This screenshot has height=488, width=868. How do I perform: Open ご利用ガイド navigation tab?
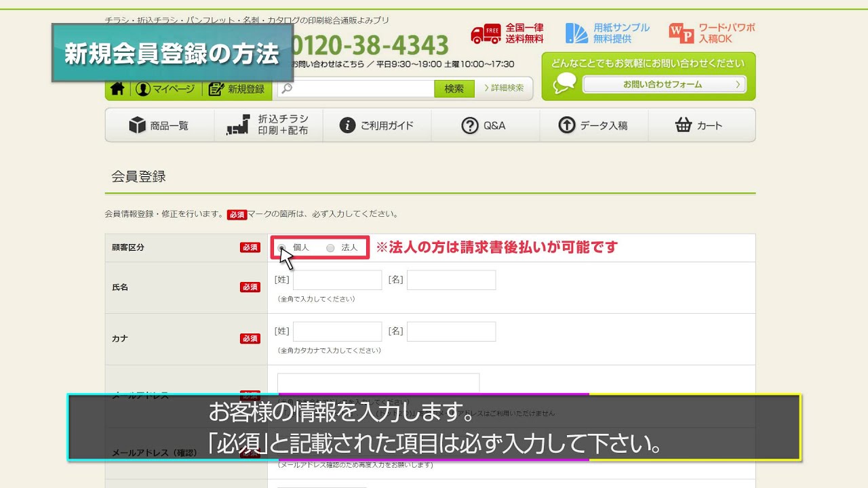(377, 125)
